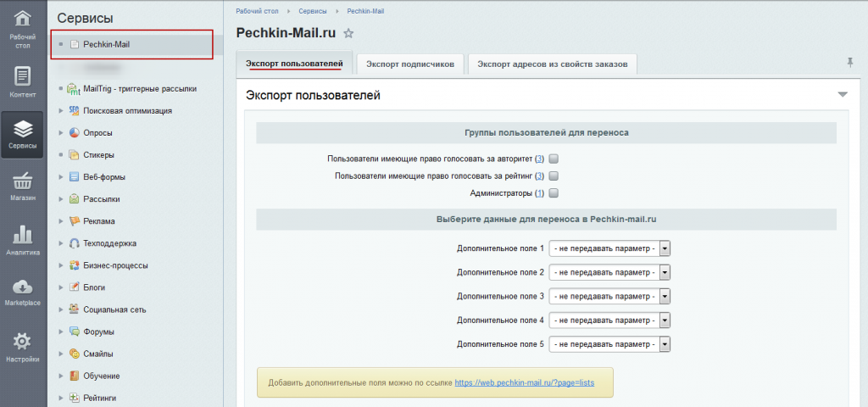Go to Pechkin-Mail breadcrumb
The image size is (868, 407).
[365, 11]
